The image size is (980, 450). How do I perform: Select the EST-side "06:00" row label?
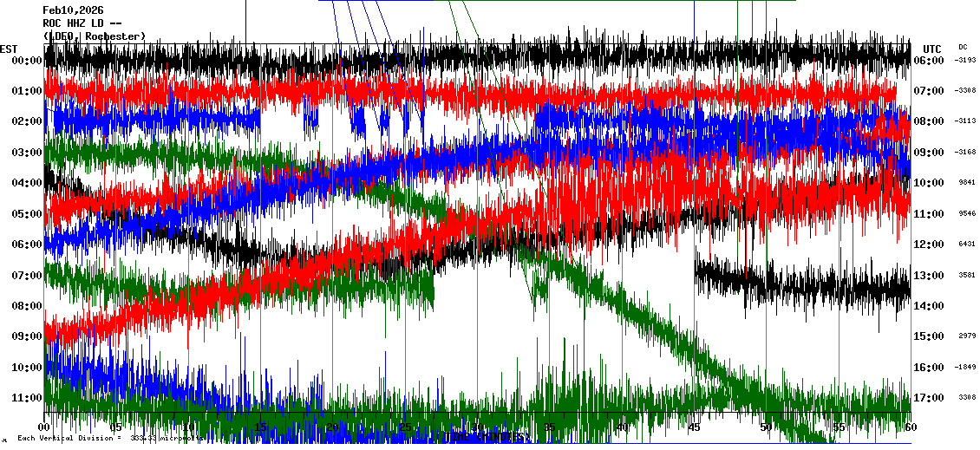pyautogui.click(x=27, y=245)
